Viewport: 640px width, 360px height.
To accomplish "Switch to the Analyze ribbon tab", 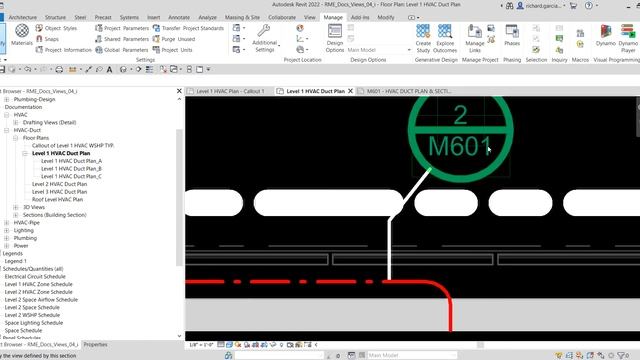I will pyautogui.click(x=207, y=18).
